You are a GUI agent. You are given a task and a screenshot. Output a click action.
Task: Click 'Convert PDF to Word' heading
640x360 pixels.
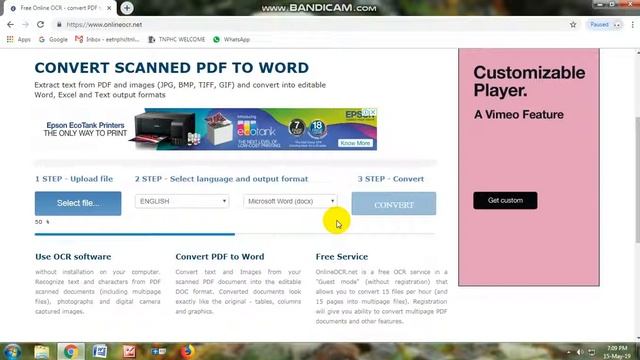[x=220, y=257]
